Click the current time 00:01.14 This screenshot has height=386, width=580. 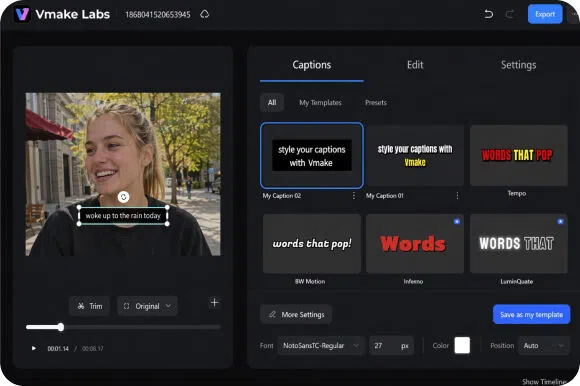58,349
